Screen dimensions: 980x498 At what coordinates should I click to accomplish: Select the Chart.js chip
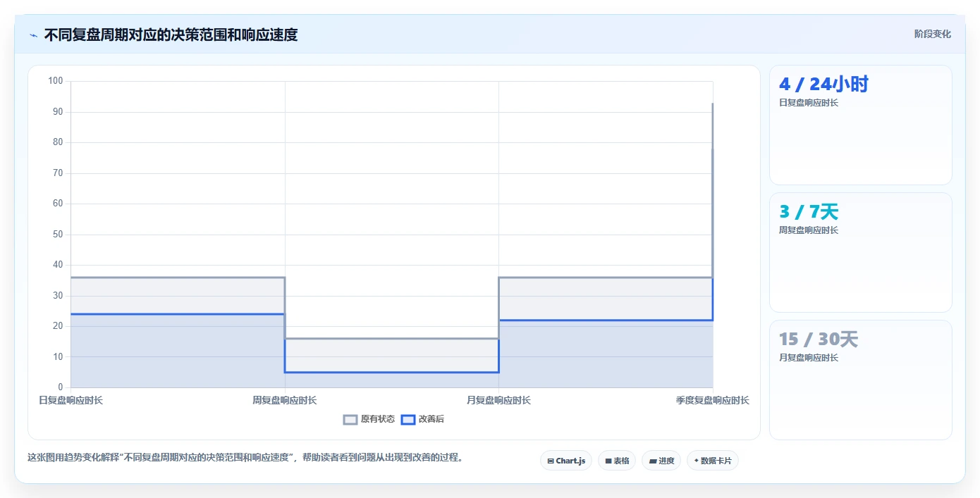[566, 461]
